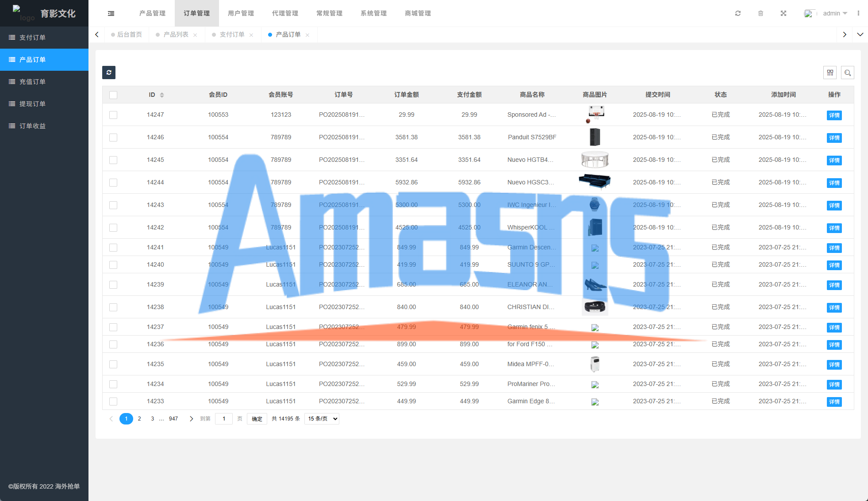Click the 确定 pagination confirm button
Image resolution: width=868 pixels, height=501 pixels.
(x=257, y=419)
